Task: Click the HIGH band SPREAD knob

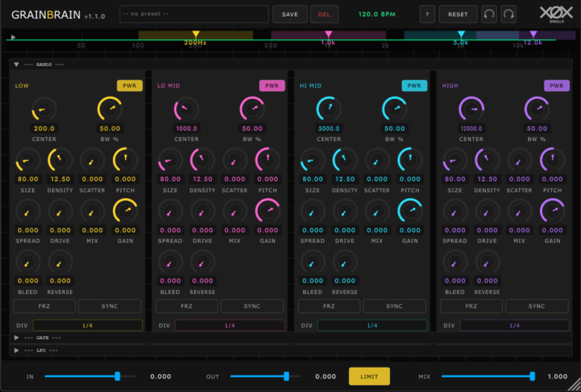Action: coord(455,211)
